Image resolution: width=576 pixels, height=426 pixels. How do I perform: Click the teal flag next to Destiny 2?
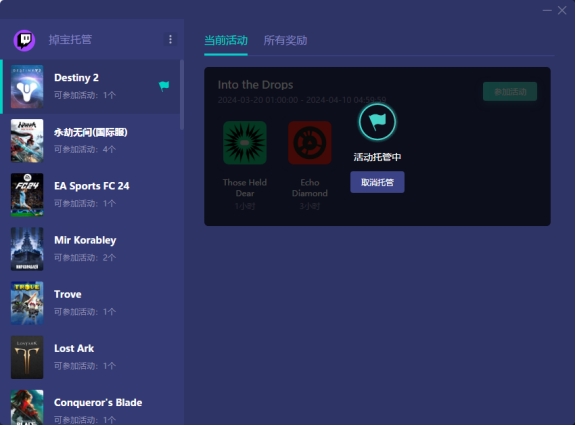[164, 86]
